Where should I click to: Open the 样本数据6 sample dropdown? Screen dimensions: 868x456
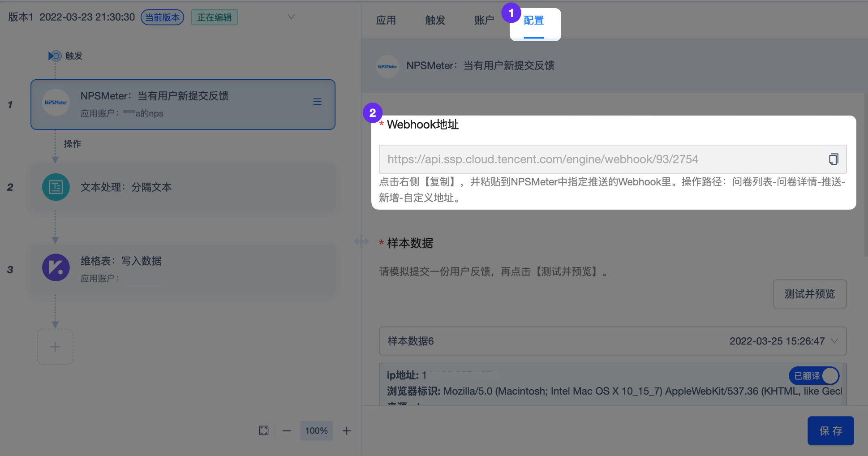click(613, 341)
